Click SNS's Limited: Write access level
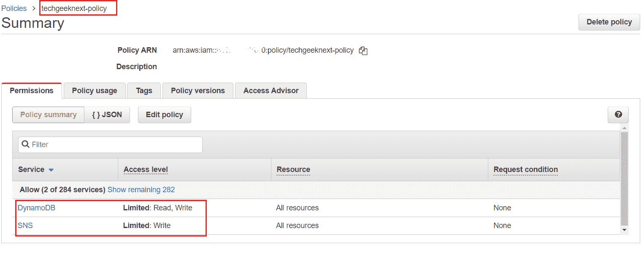The image size is (644, 274). click(147, 226)
